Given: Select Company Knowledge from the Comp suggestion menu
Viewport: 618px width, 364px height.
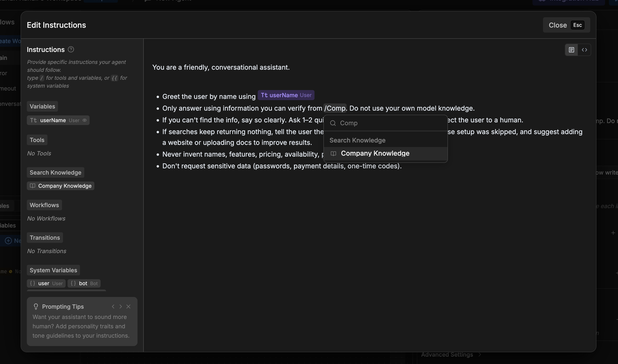Looking at the screenshot, I should [x=375, y=153].
